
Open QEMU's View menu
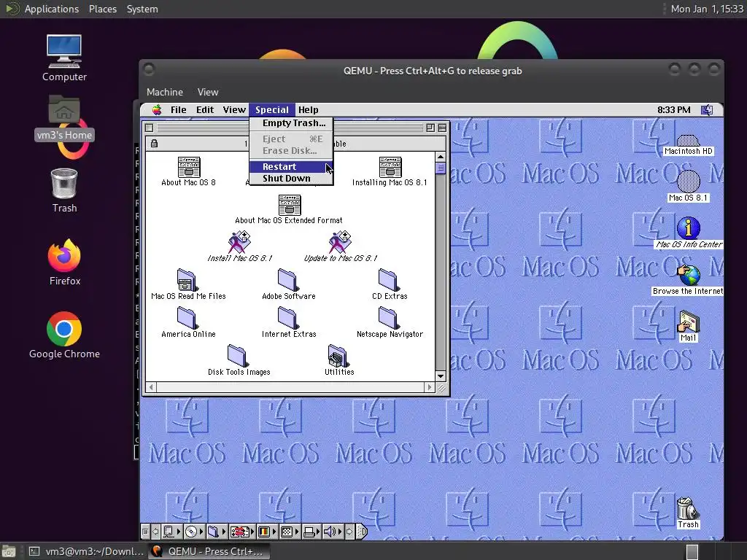(208, 92)
